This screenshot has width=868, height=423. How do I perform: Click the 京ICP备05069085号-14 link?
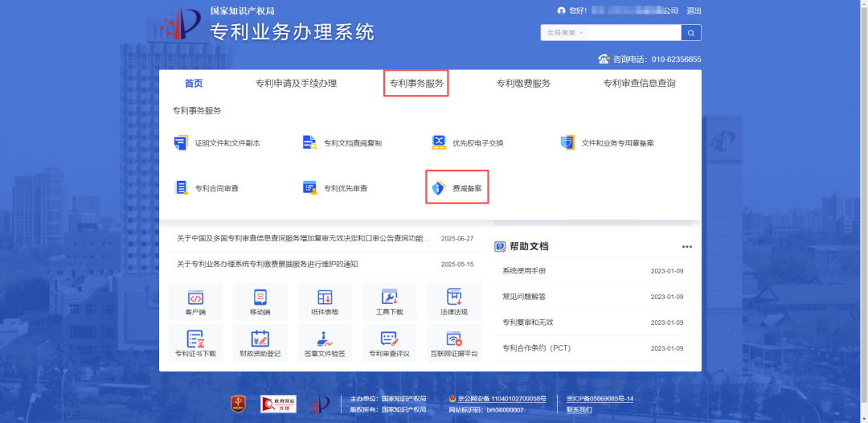click(600, 399)
